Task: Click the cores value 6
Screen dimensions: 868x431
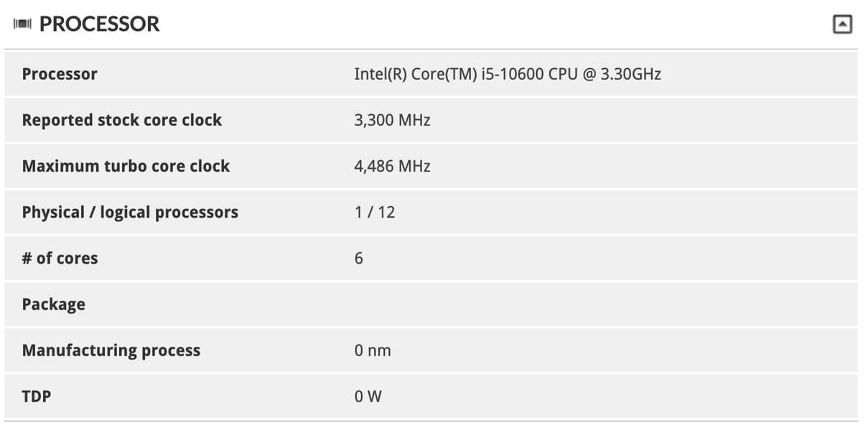Action: [x=359, y=258]
